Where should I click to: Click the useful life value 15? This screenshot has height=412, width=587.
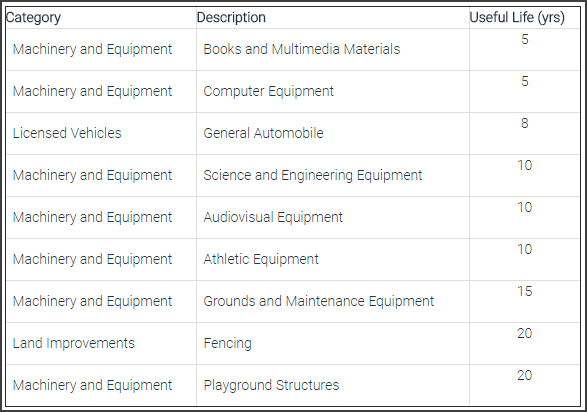point(524,291)
